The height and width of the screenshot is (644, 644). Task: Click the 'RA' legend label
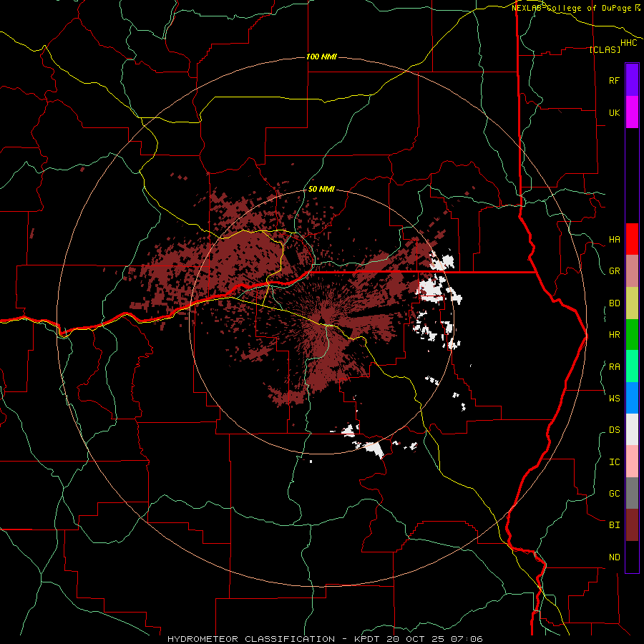click(614, 367)
